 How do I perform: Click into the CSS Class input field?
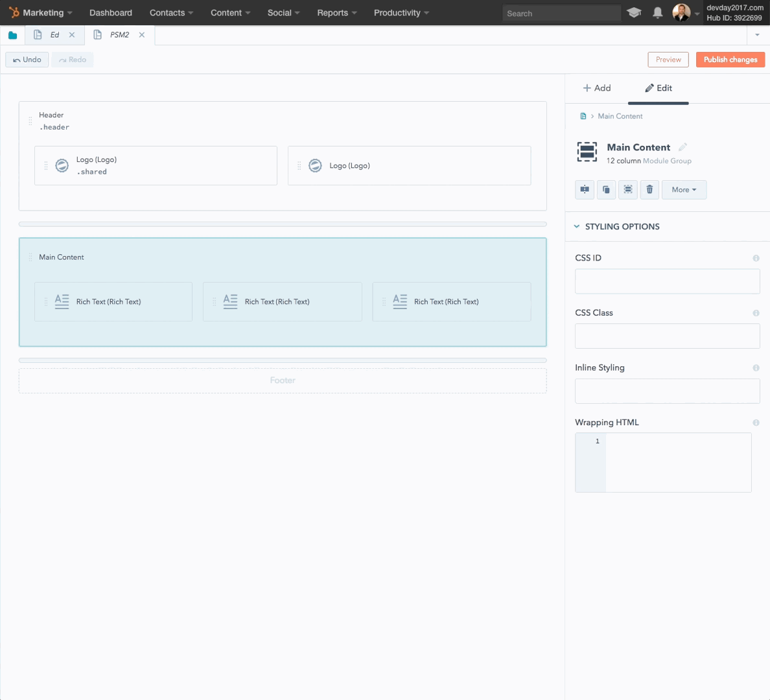pos(667,336)
